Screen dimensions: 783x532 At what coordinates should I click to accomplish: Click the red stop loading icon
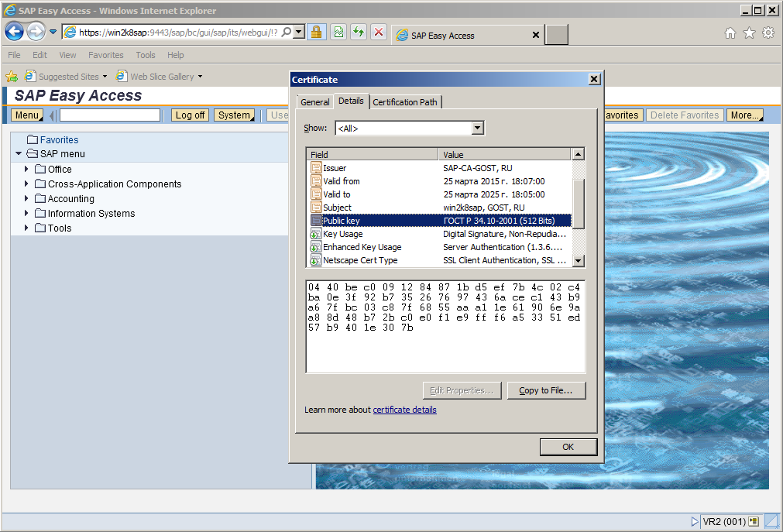[379, 32]
